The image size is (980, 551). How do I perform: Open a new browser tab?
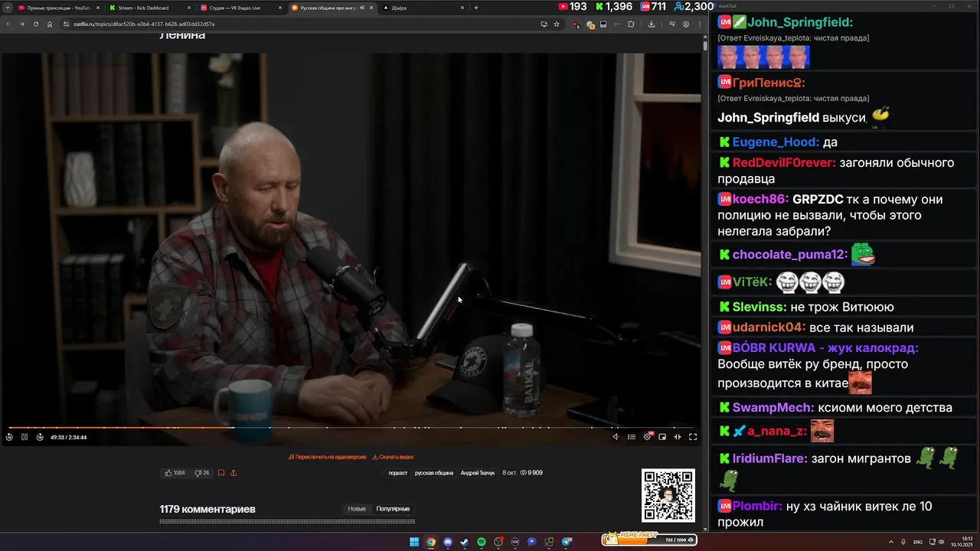point(476,8)
